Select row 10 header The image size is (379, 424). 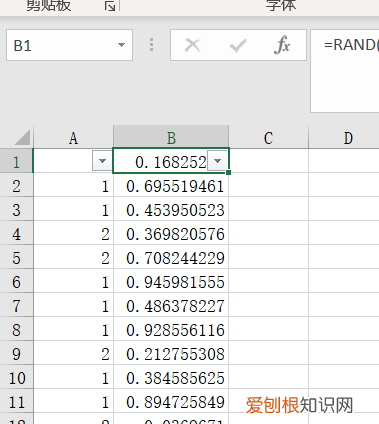(x=16, y=377)
